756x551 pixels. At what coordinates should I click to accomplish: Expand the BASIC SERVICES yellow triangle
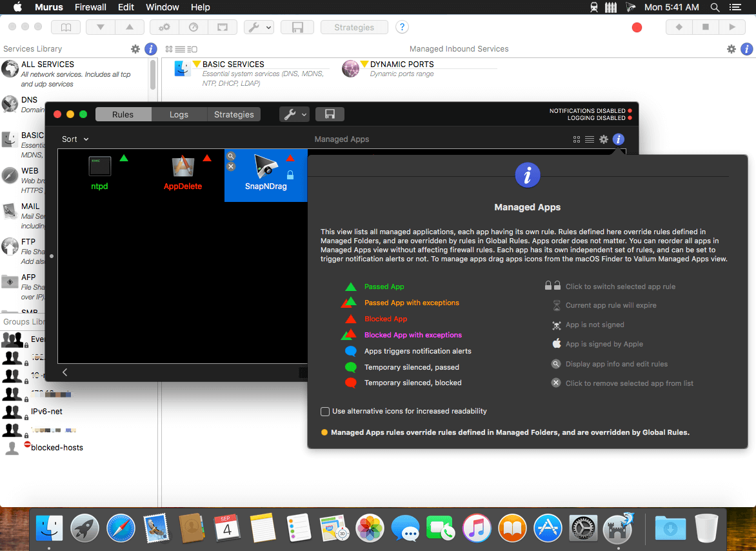click(197, 65)
